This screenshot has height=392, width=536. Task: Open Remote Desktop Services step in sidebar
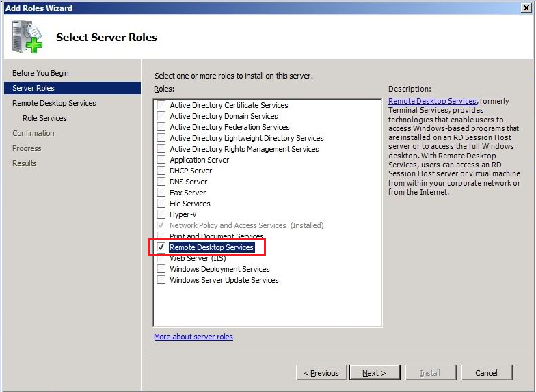(54, 103)
